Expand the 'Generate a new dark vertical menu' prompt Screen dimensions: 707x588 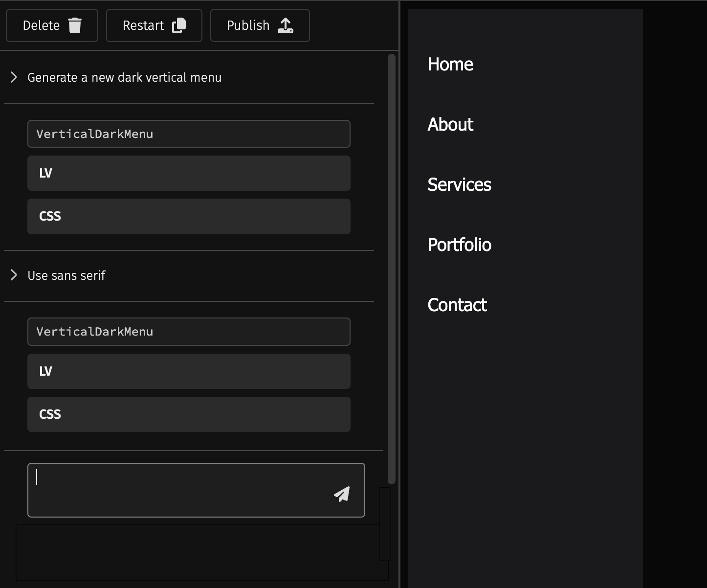pyautogui.click(x=14, y=77)
